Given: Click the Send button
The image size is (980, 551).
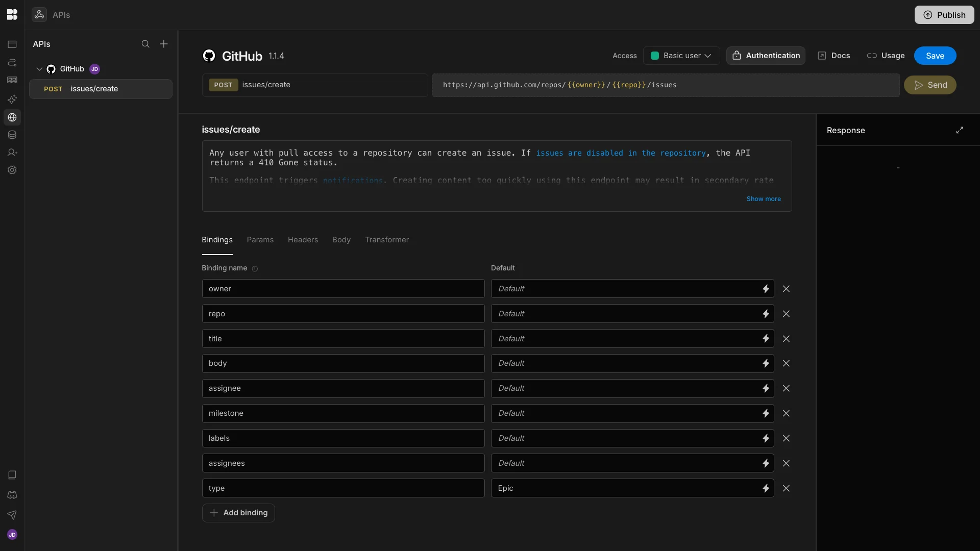Looking at the screenshot, I should pos(929,85).
